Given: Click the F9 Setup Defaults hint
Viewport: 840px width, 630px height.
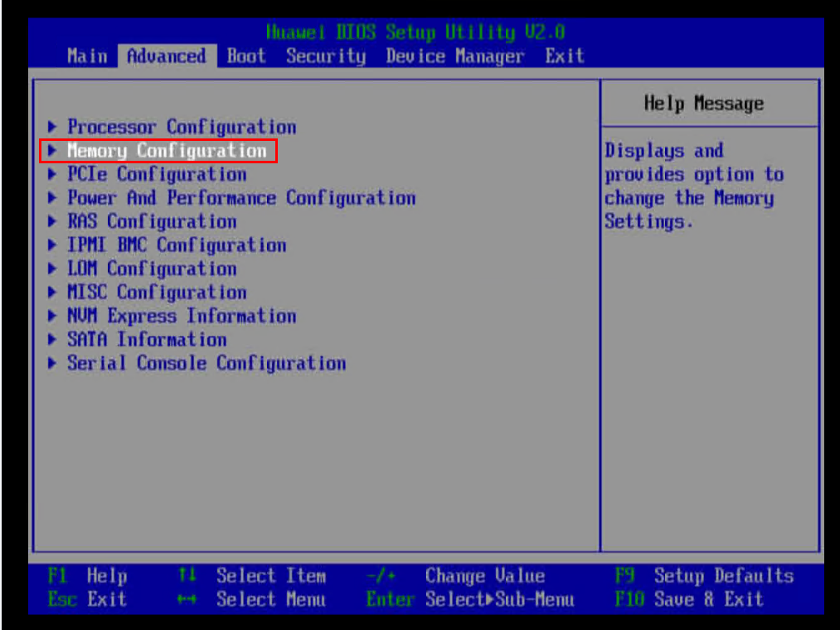Looking at the screenshot, I should click(x=705, y=576).
